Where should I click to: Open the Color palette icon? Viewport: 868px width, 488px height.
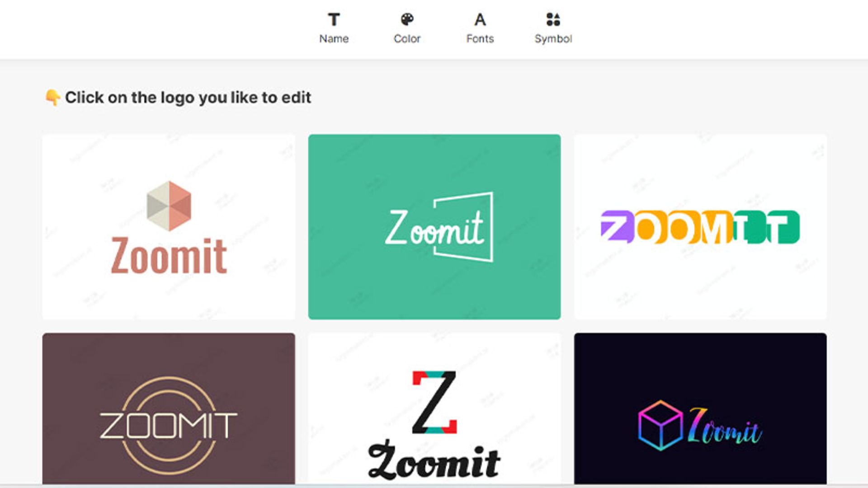[x=407, y=19]
